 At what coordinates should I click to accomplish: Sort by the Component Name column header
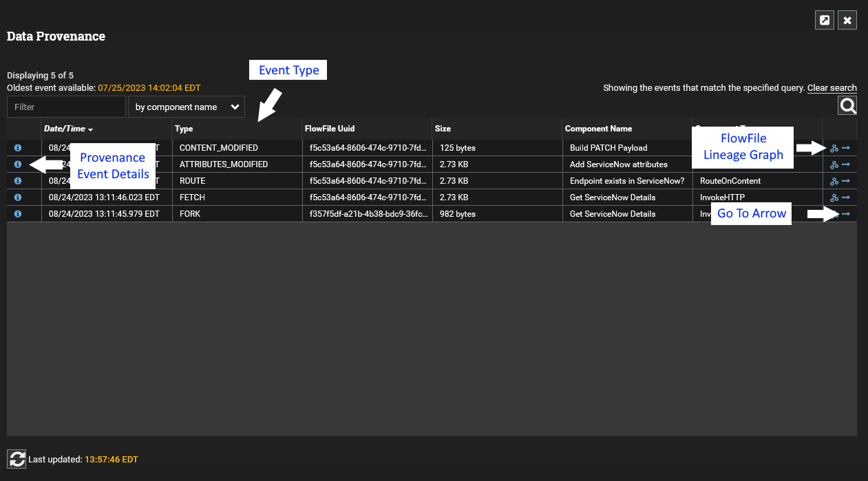tap(597, 129)
